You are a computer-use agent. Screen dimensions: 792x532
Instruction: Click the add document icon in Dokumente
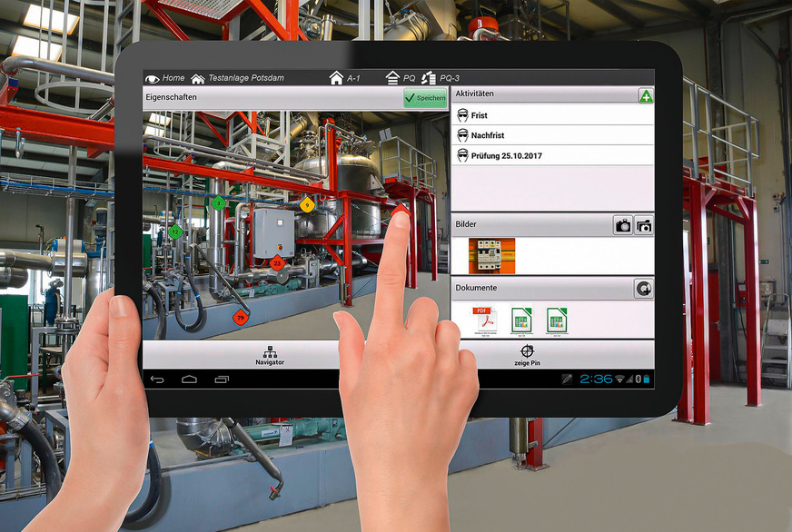pos(643,289)
